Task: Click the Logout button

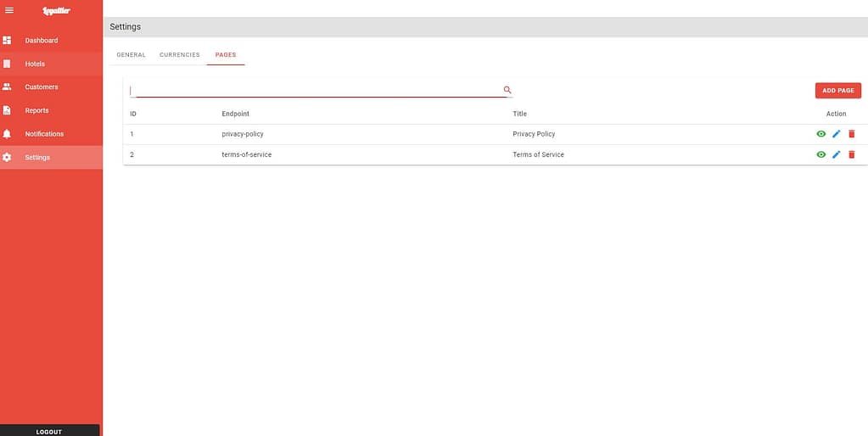Action: (x=49, y=431)
